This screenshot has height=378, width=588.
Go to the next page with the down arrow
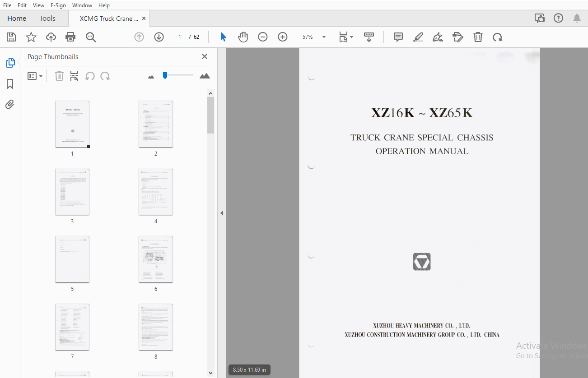(159, 37)
